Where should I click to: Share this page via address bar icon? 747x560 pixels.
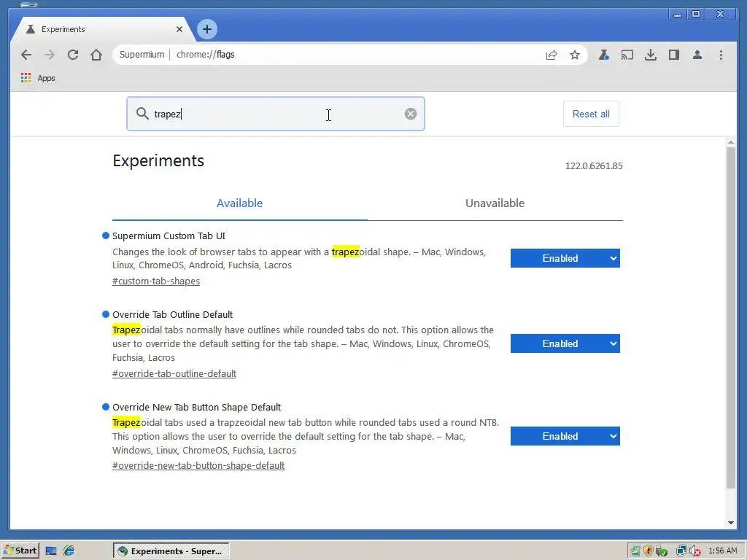coord(551,55)
